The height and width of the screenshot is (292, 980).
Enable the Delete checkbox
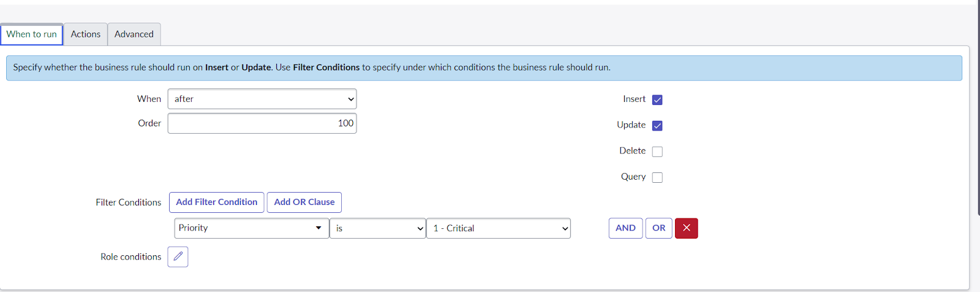657,152
